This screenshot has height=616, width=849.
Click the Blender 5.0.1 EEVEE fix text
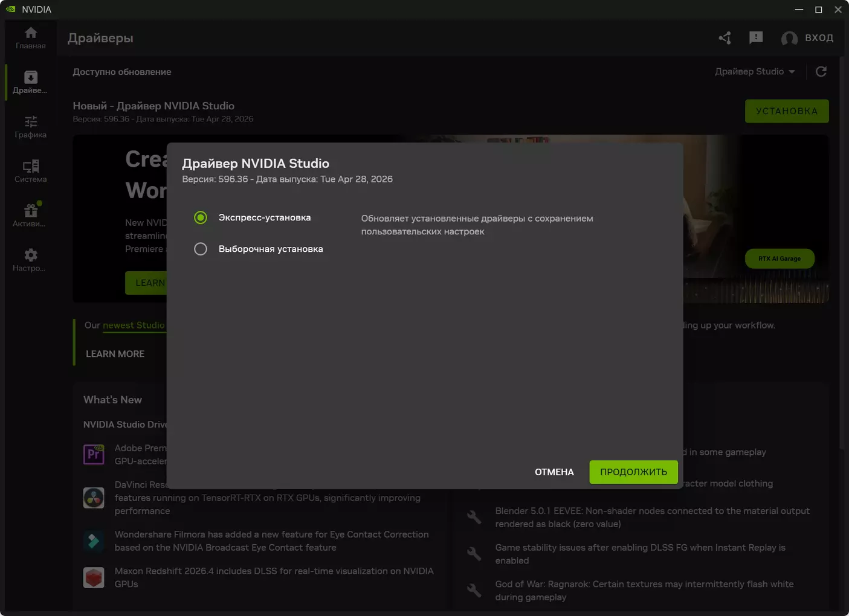652,517
